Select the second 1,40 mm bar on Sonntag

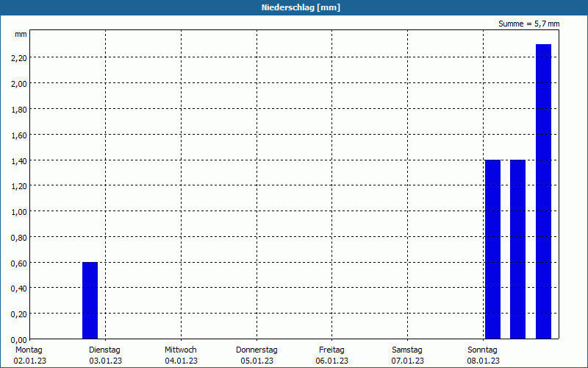(518, 250)
